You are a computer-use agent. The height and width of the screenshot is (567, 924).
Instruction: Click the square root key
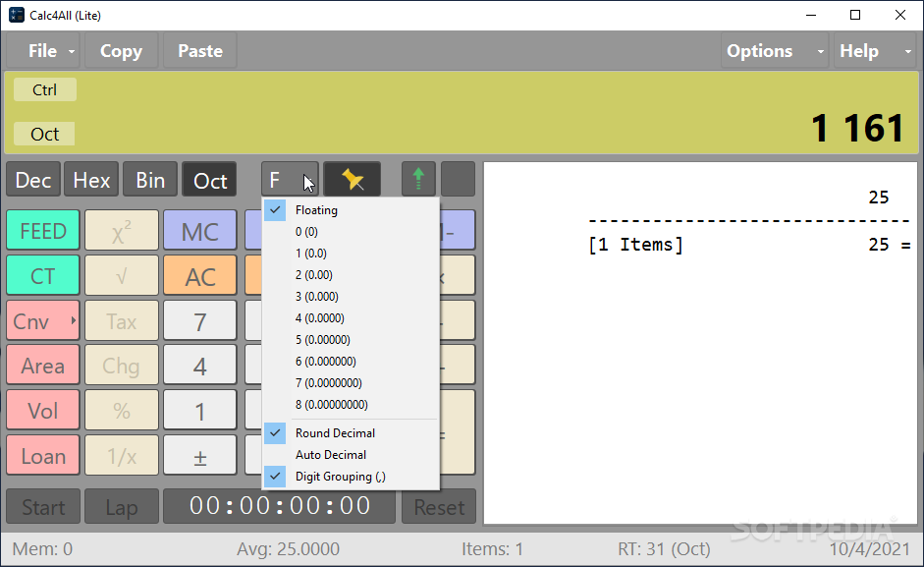tap(122, 275)
